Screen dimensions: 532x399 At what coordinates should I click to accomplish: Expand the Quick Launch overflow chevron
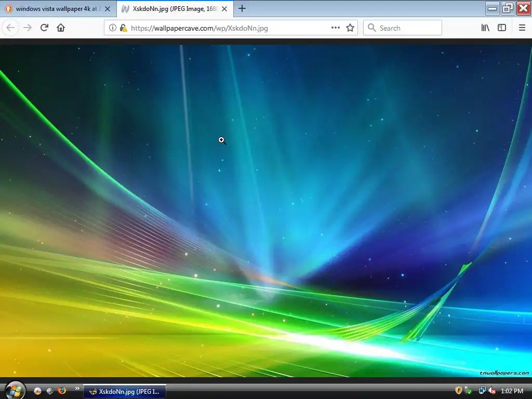point(77,389)
